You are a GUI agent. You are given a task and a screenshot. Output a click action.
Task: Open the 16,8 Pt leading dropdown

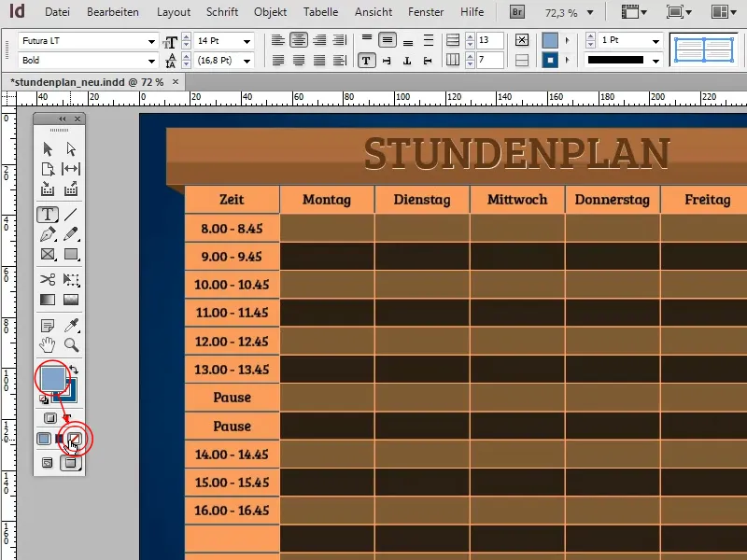click(x=247, y=61)
